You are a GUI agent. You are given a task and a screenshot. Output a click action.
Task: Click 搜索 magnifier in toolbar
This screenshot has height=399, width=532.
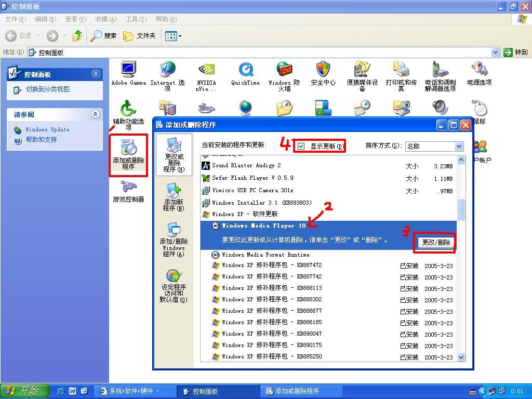pos(103,36)
